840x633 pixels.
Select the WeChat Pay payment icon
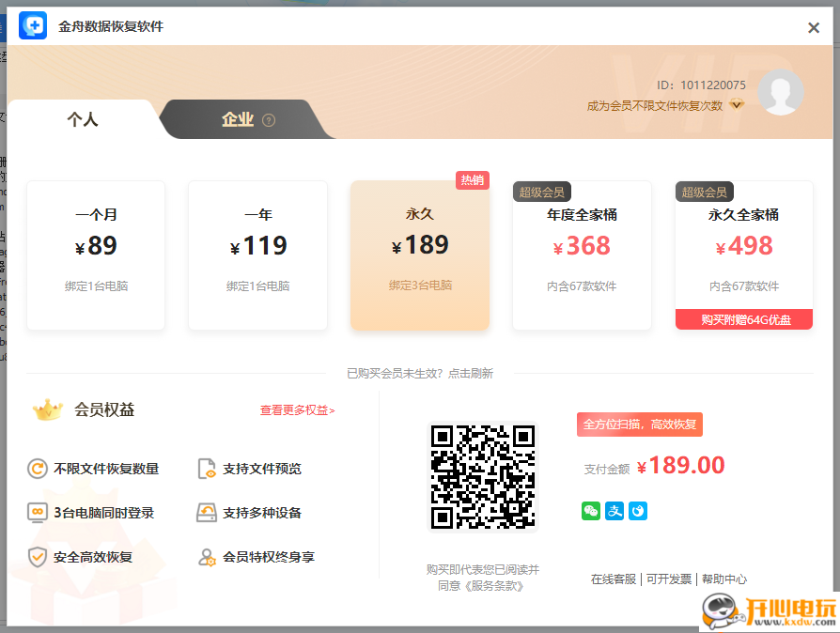click(x=590, y=510)
